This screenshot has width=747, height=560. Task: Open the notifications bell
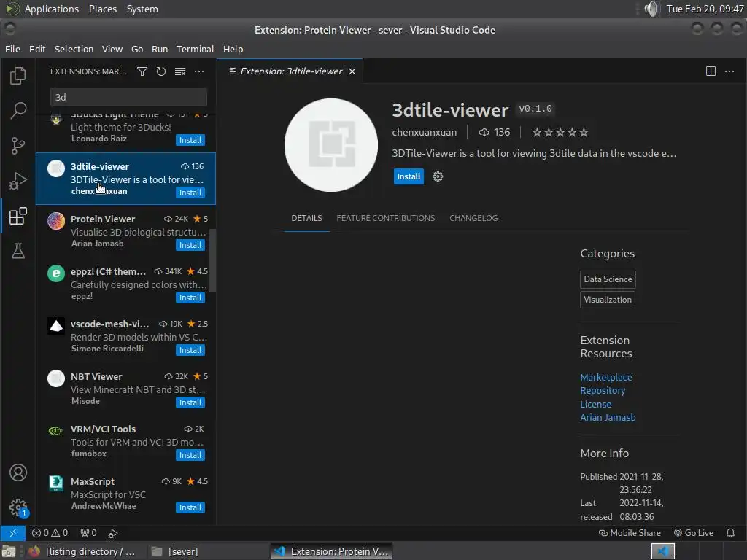730,533
